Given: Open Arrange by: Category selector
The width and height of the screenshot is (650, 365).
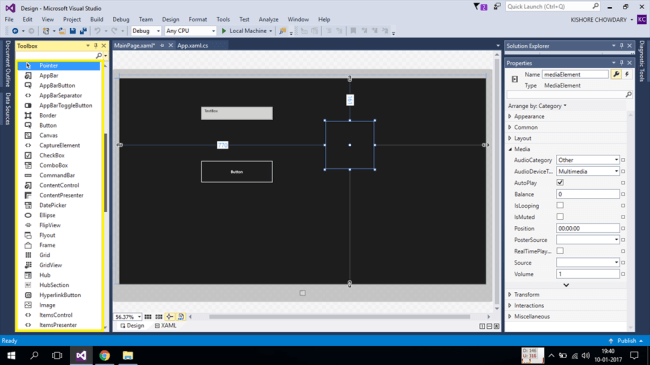Looking at the screenshot, I should (537, 106).
